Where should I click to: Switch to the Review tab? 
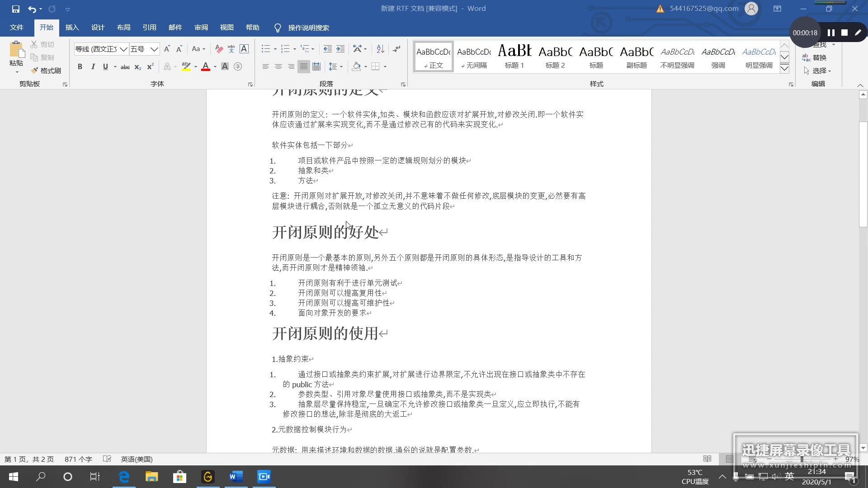tap(201, 28)
